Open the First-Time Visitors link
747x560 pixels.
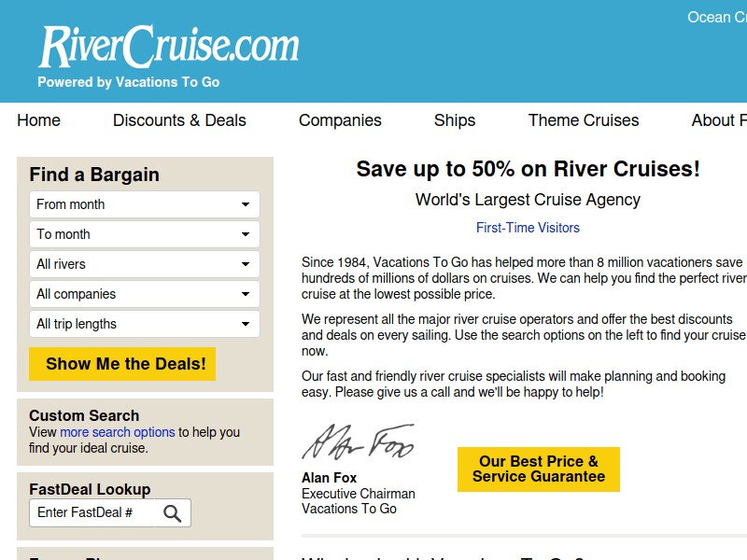point(528,228)
